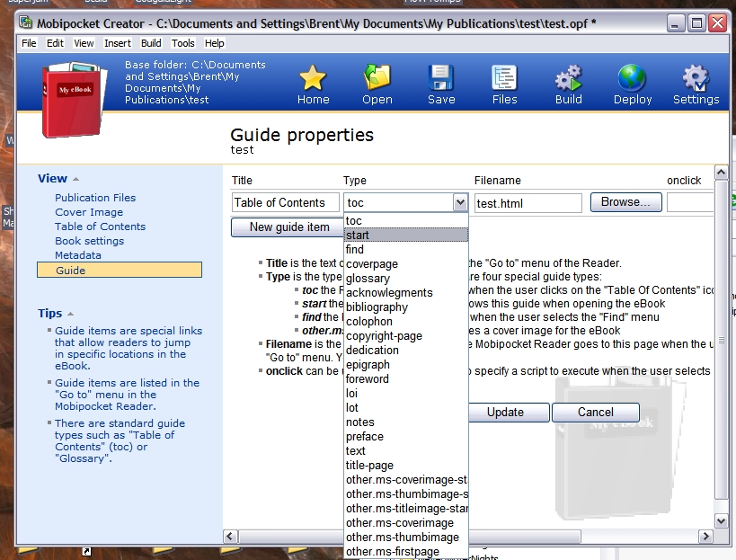Click the New guide item button
Image resolution: width=736 pixels, height=560 pixels.
(288, 227)
